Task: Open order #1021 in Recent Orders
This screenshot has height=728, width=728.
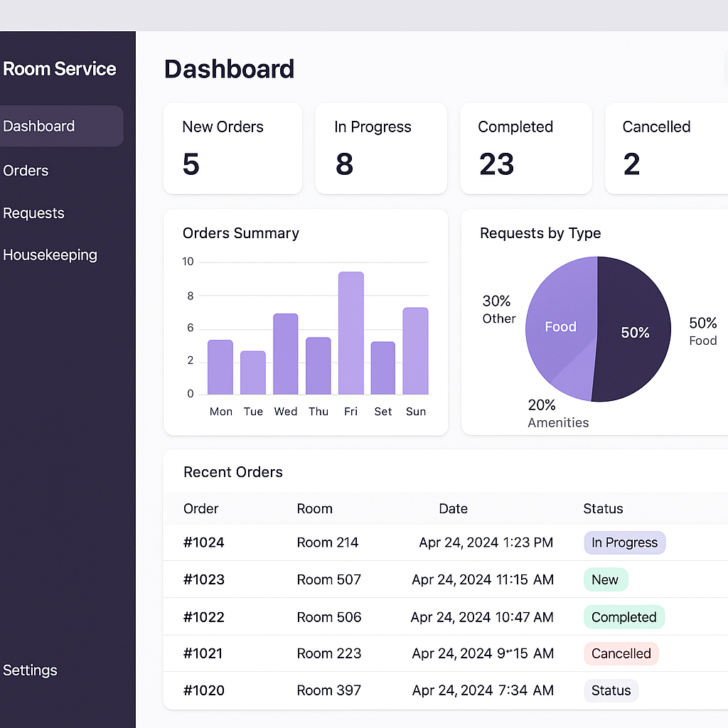Action: click(203, 653)
